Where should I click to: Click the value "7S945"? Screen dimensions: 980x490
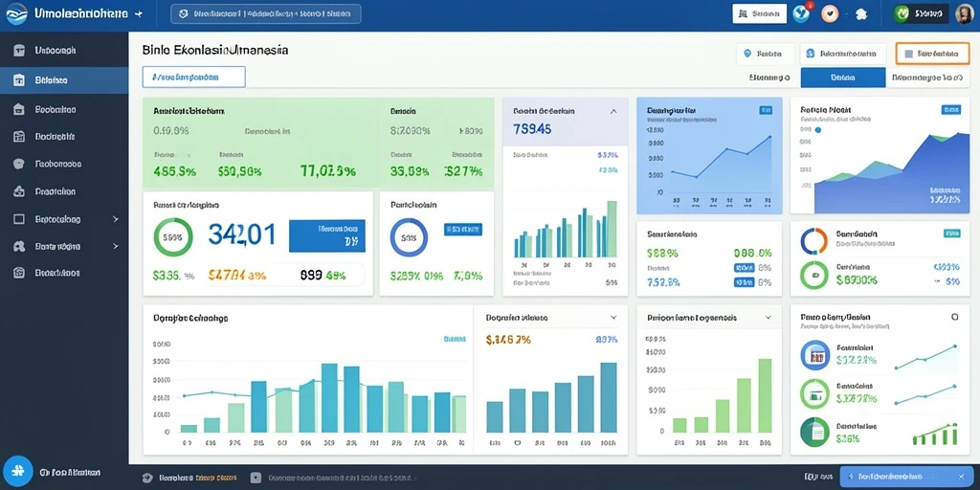click(532, 129)
